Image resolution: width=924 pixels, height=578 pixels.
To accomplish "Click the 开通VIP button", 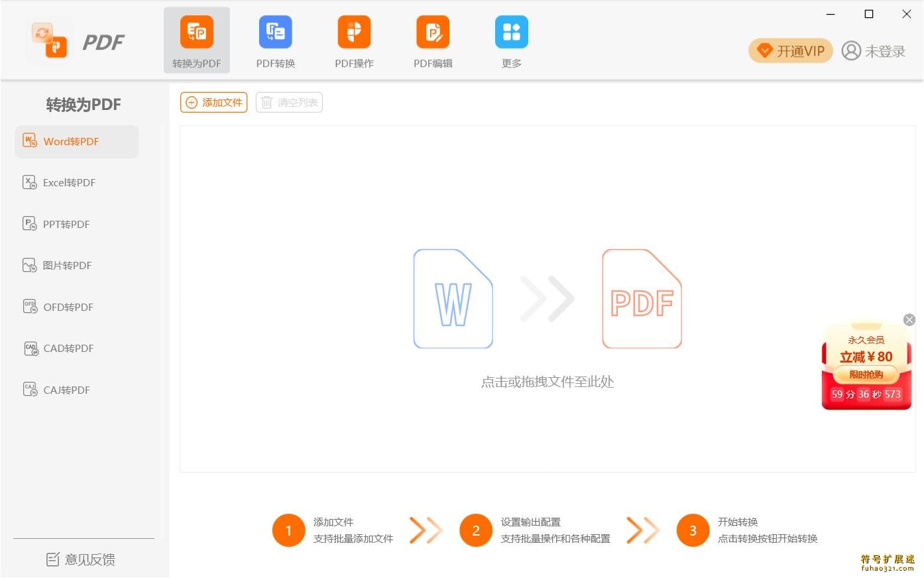I will click(791, 51).
